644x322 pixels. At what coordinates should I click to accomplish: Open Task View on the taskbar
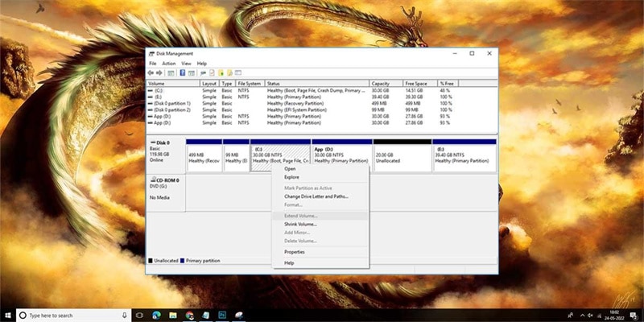click(x=139, y=316)
